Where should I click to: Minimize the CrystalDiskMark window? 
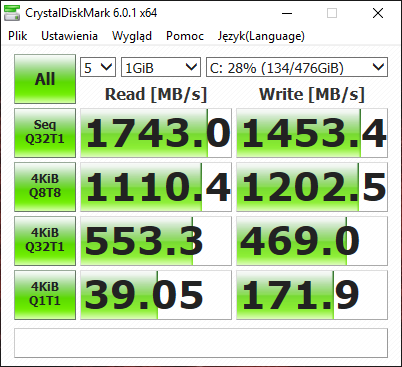point(287,13)
